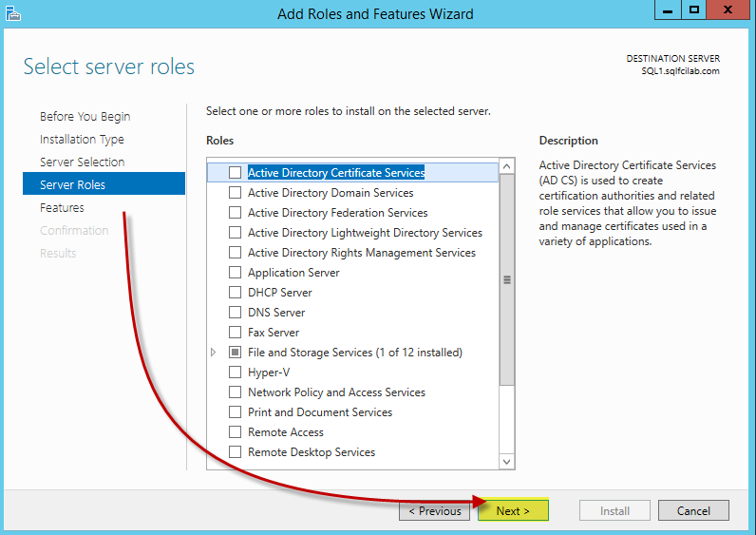
Task: Select the DHCP Server role label
Action: coord(279,293)
